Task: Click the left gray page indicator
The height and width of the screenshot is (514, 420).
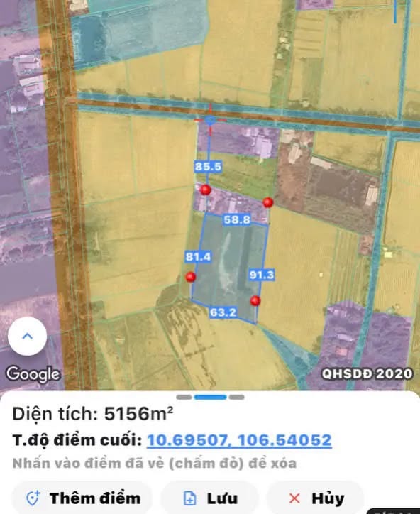Action: click(184, 398)
